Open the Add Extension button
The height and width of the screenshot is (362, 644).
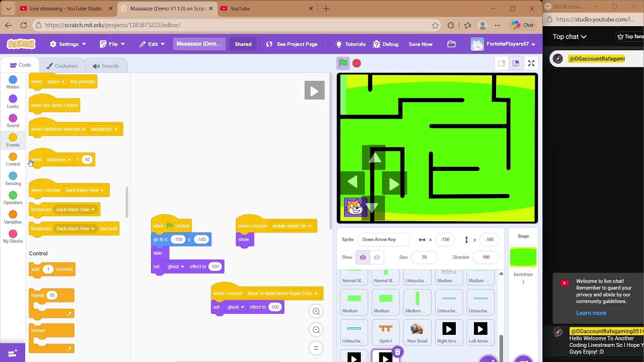13,352
